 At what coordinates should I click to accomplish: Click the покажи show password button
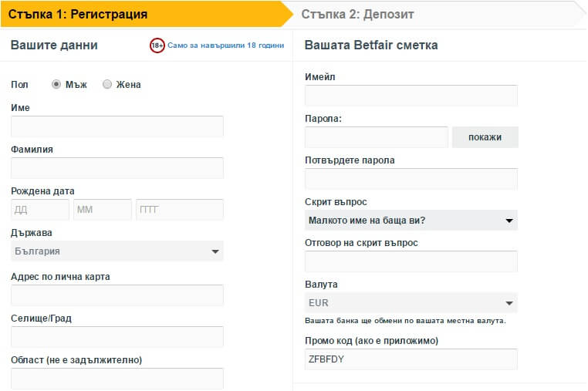pyautogui.click(x=485, y=137)
